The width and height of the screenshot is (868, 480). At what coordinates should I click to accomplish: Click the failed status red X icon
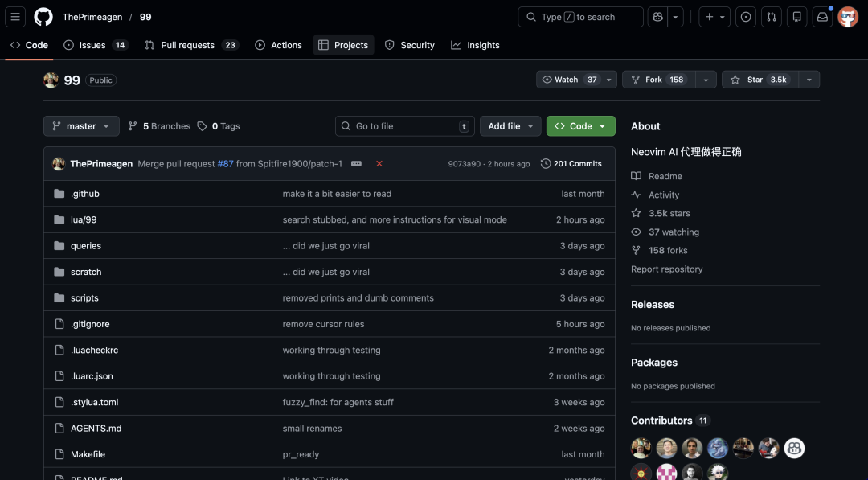click(379, 164)
